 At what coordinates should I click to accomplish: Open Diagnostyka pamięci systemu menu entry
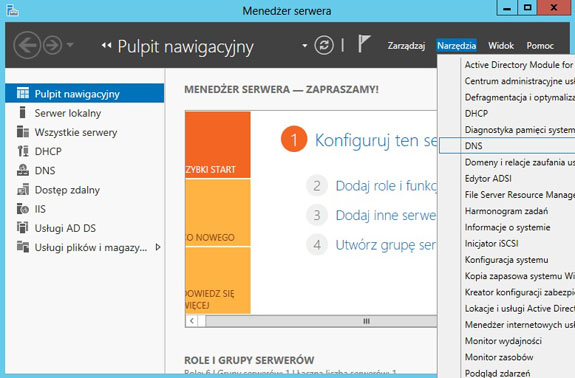[x=506, y=130]
